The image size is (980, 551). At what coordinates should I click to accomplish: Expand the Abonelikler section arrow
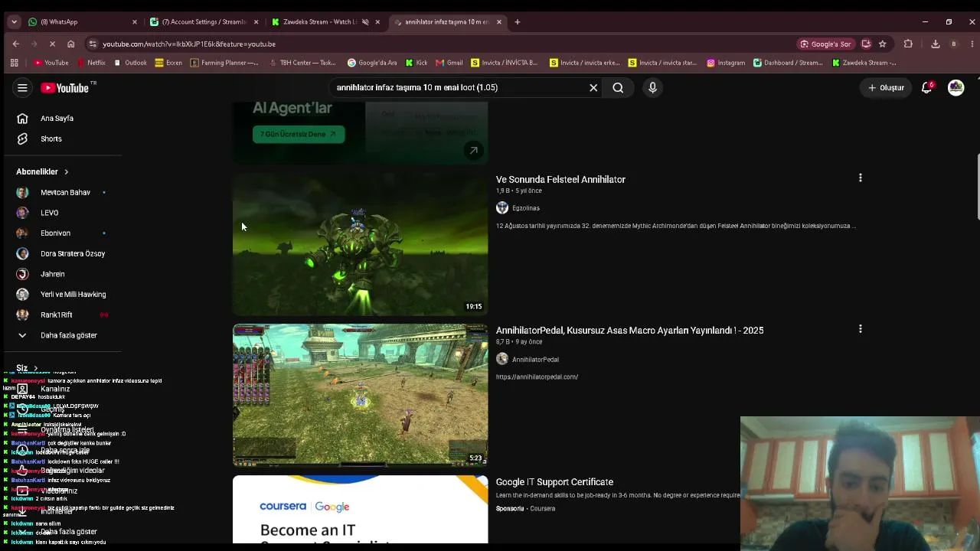66,171
